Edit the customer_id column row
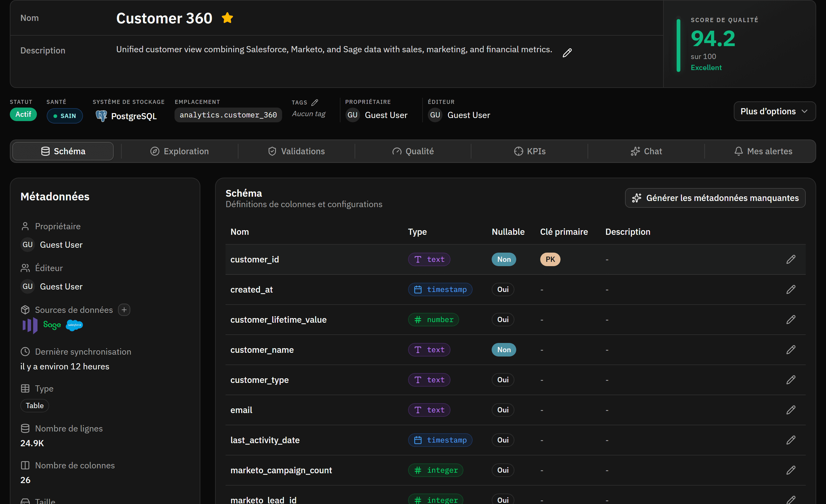826x504 pixels. 790,259
